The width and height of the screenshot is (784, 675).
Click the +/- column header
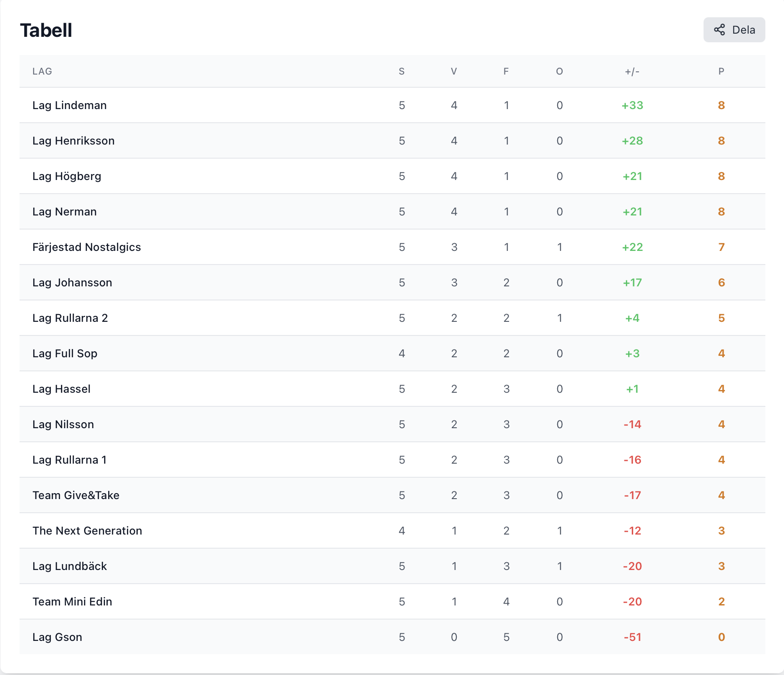click(632, 71)
